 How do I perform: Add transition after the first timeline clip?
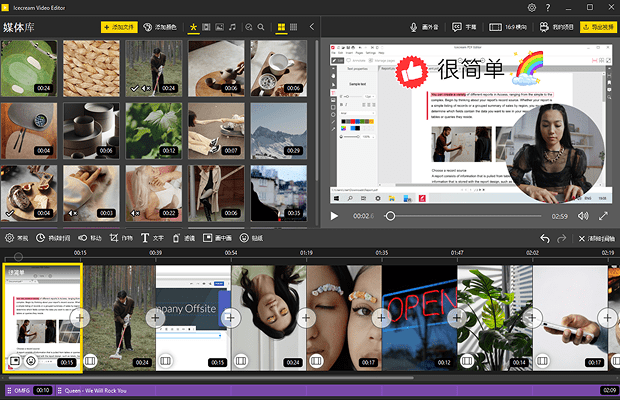tap(80, 317)
